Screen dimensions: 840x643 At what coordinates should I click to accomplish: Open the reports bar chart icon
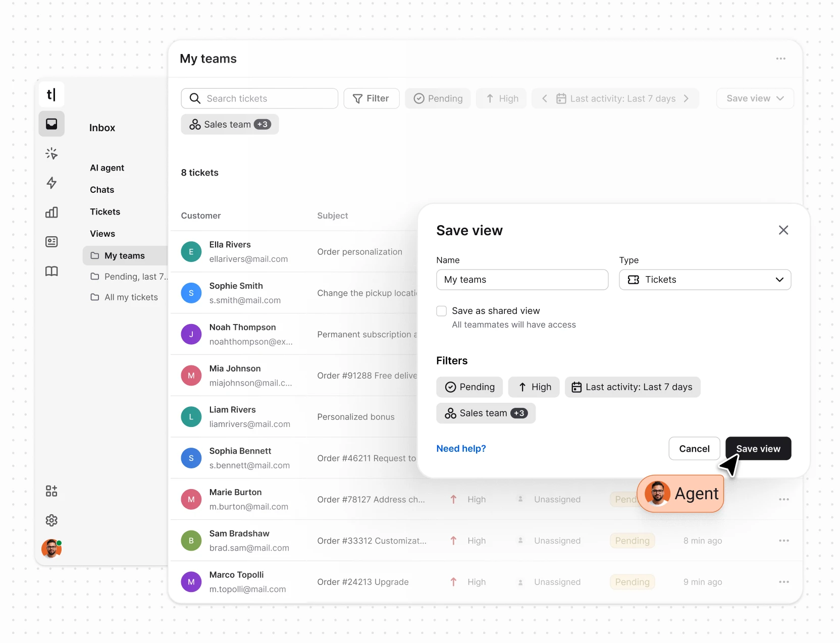pos(51,212)
